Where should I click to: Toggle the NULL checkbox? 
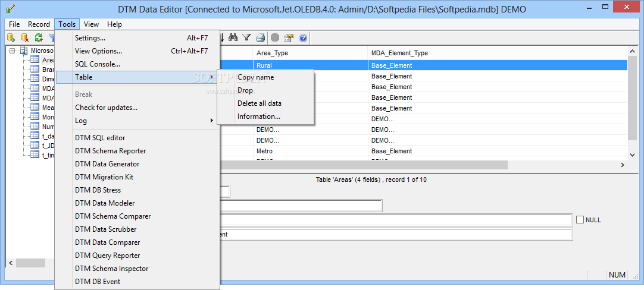580,220
